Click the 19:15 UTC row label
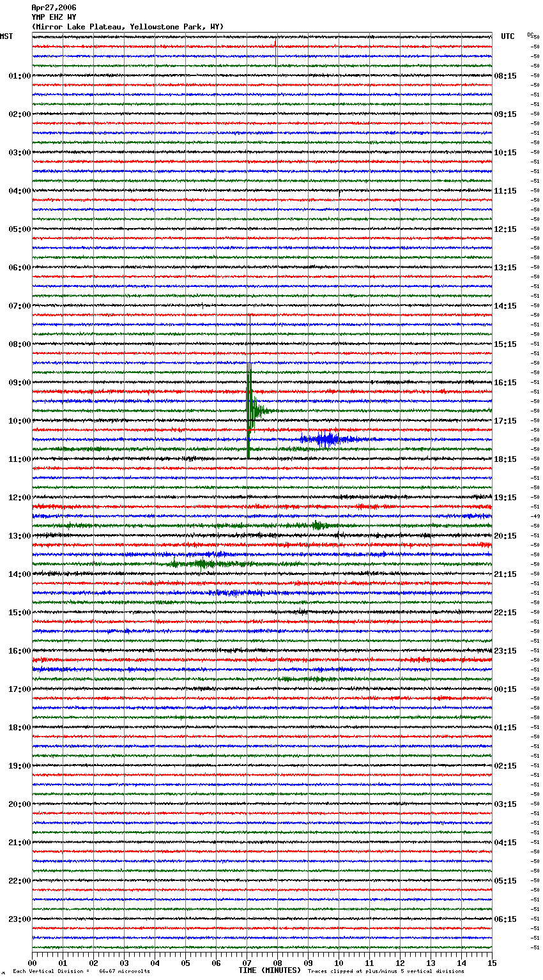543x980 pixels. (505, 498)
